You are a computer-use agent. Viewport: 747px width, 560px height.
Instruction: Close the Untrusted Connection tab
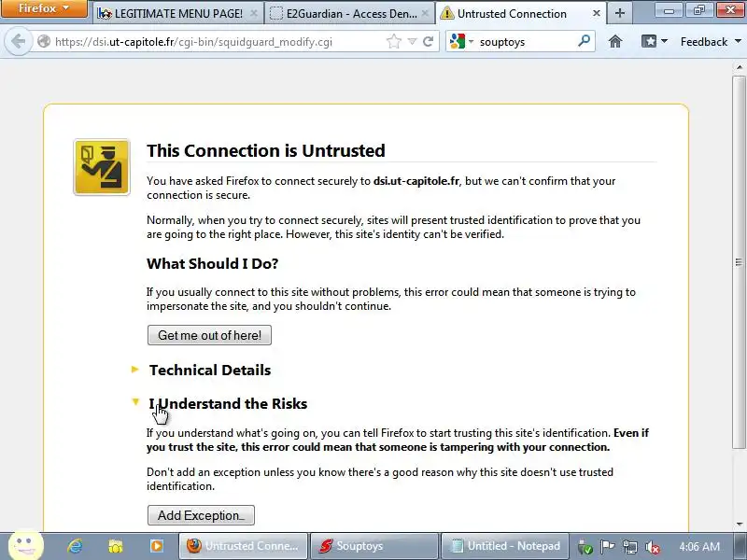[597, 13]
